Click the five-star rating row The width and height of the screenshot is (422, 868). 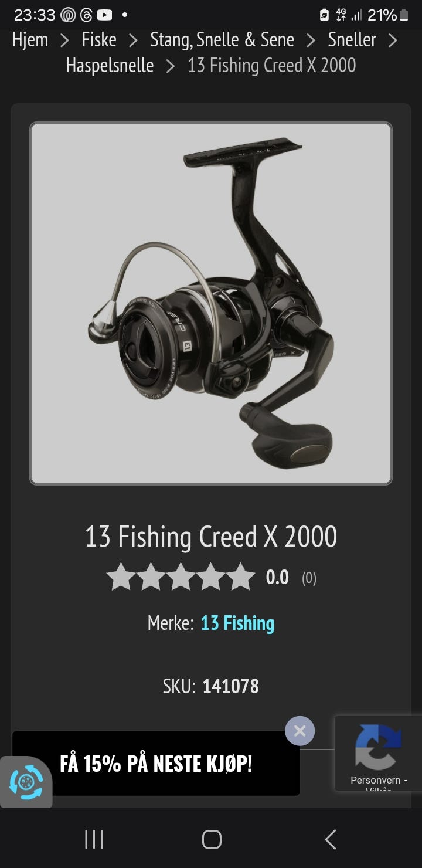coord(181,577)
